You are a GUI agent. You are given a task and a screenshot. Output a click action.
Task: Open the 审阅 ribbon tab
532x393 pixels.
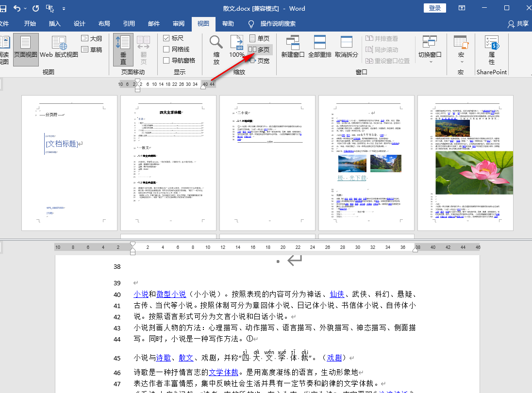coord(178,23)
